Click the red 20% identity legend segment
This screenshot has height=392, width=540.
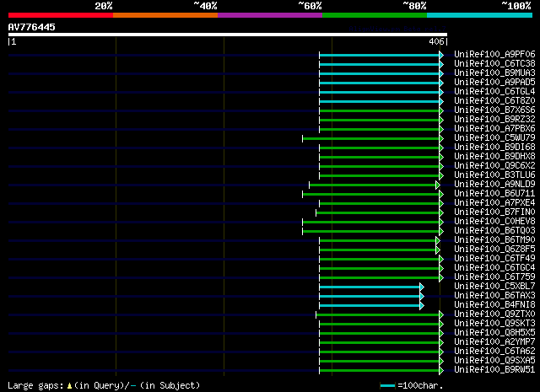61,15
